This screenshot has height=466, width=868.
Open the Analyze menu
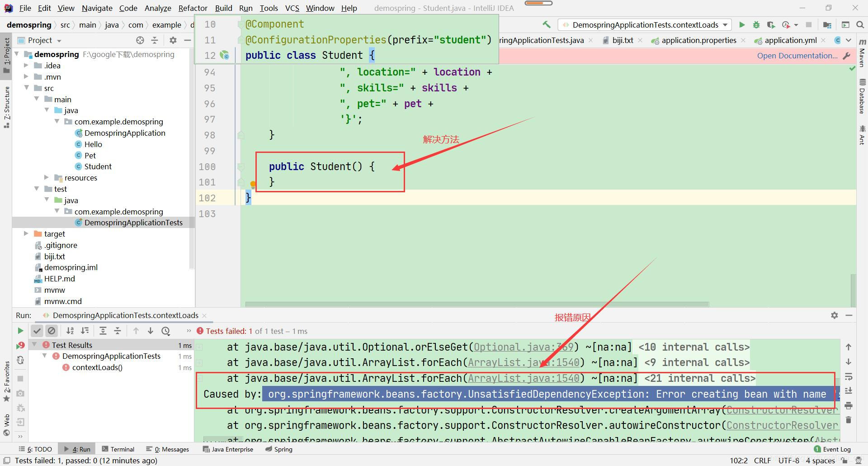coord(158,8)
